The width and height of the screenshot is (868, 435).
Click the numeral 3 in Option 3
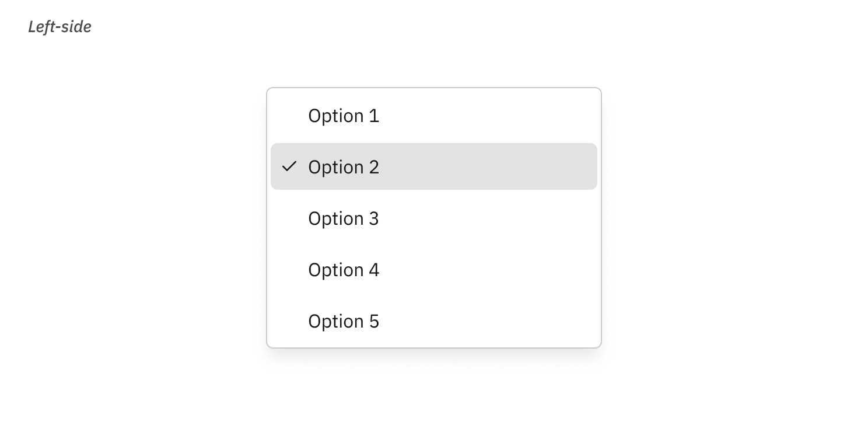coord(374,218)
